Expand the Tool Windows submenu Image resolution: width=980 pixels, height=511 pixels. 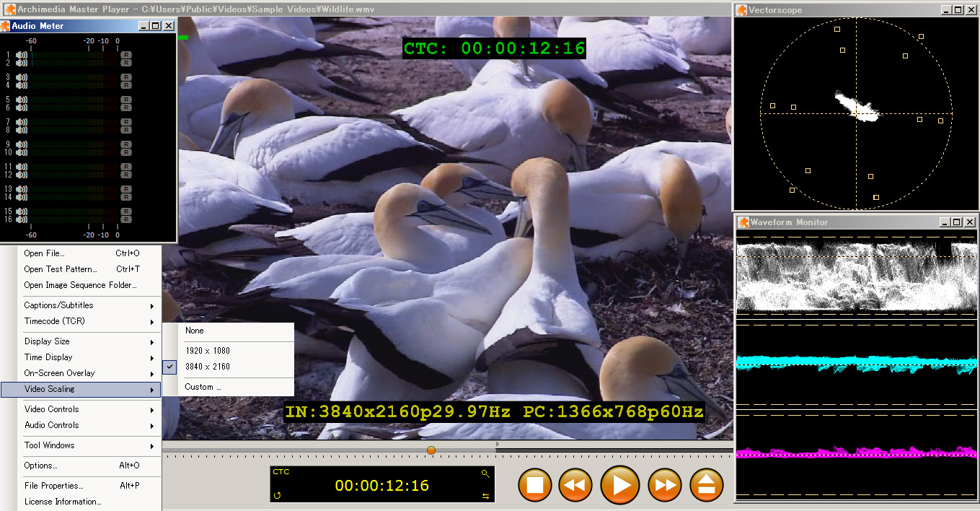[x=87, y=445]
